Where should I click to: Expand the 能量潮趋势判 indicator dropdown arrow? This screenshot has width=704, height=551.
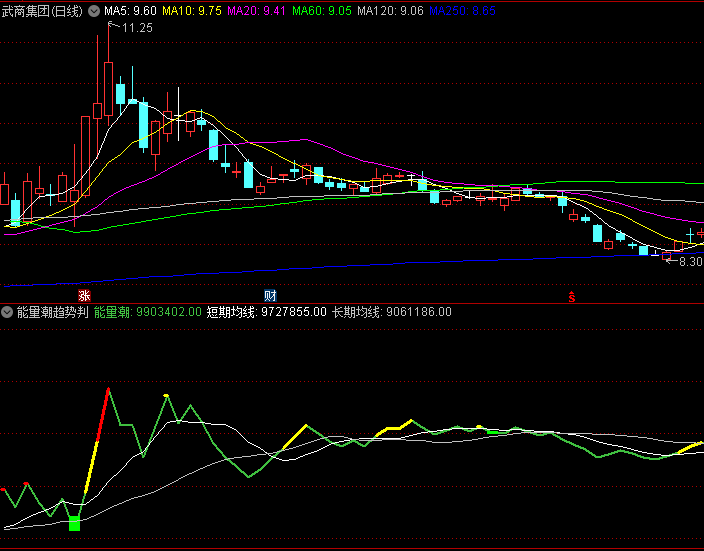click(7, 312)
